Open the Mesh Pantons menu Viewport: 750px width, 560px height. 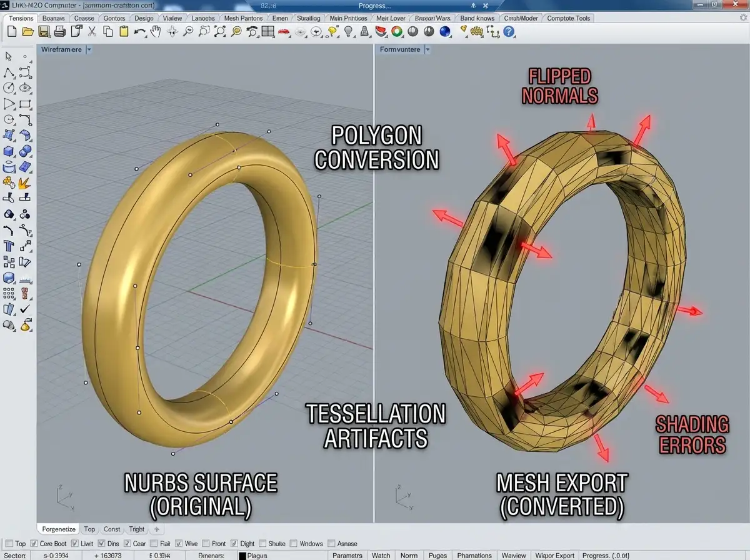coord(243,18)
